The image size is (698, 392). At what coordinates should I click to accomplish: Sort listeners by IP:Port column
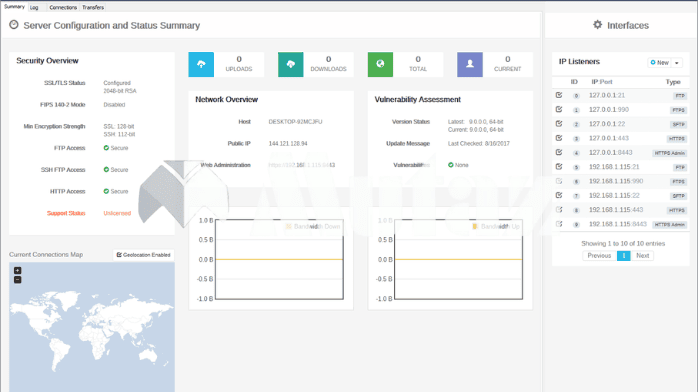(601, 82)
